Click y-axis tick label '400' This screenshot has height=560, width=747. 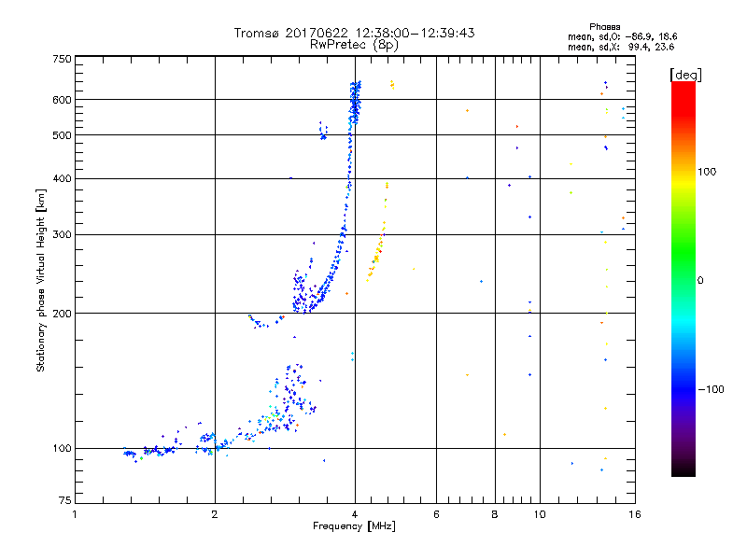tap(62, 178)
